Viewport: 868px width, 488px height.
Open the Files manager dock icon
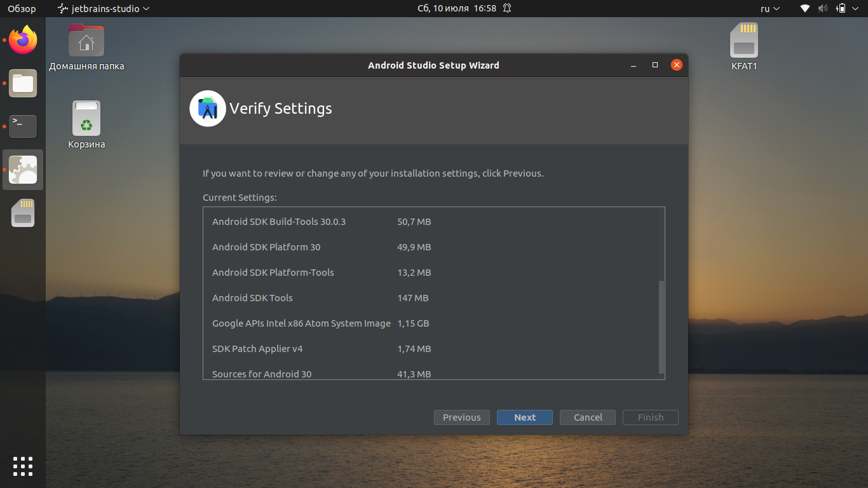coord(23,83)
